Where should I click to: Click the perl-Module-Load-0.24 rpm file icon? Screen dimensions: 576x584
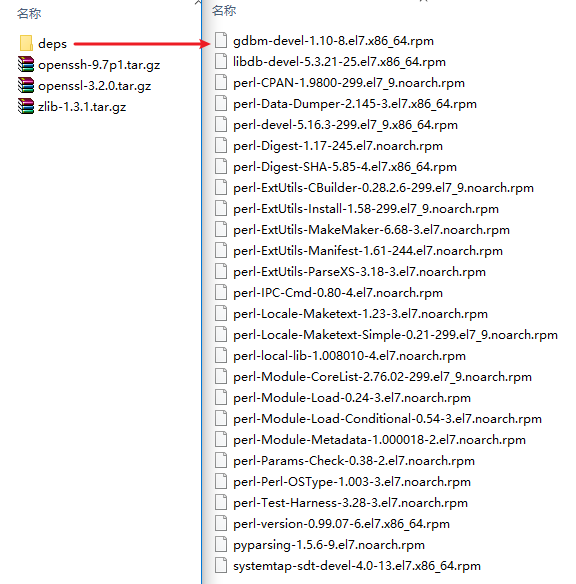221,397
